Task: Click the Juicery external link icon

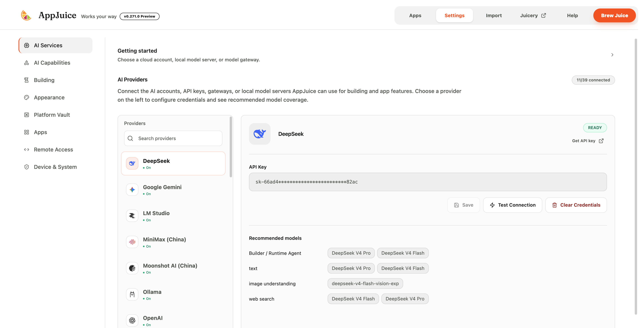Action: click(x=543, y=15)
